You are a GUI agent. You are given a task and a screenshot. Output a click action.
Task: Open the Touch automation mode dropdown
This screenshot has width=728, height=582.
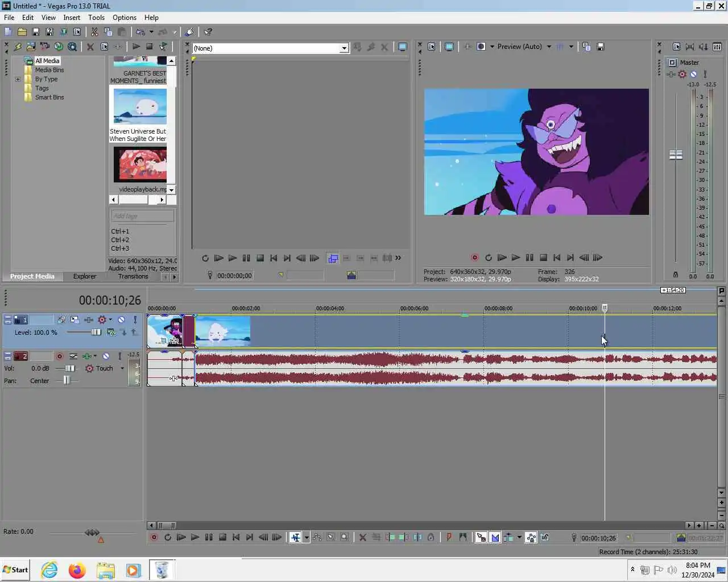coord(122,368)
